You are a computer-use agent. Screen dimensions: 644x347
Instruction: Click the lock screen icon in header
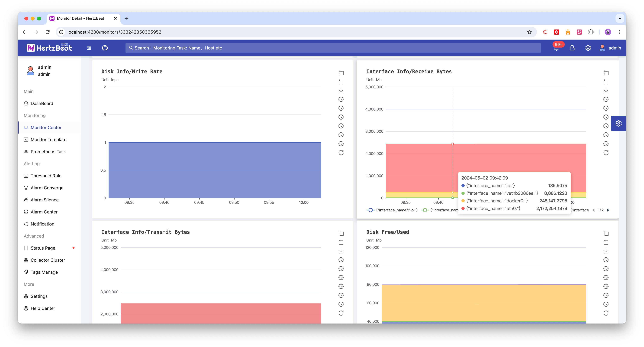click(x=572, y=48)
